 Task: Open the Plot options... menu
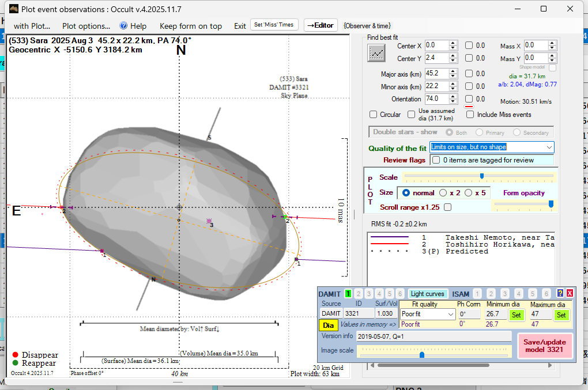[x=86, y=26]
